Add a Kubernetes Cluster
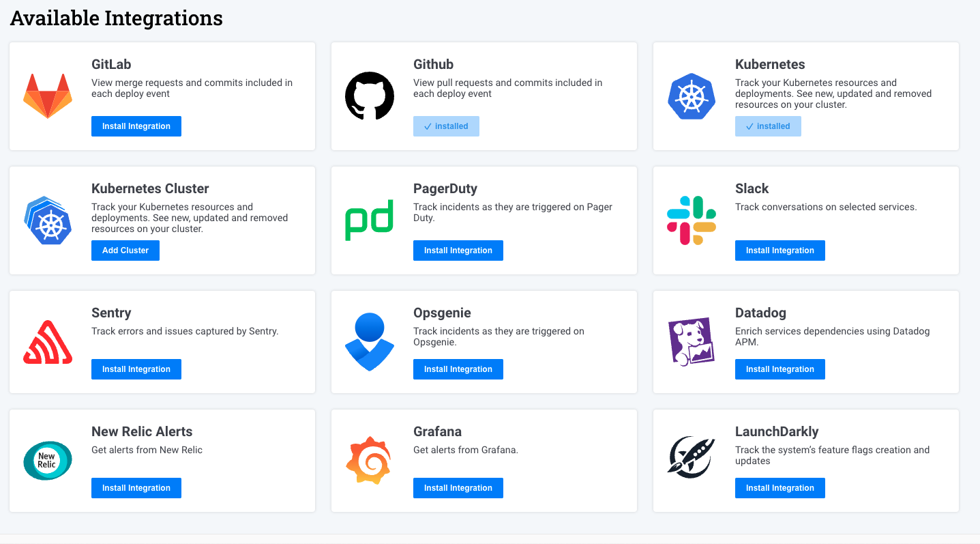Screen dimensions: 980x544 [125, 250]
